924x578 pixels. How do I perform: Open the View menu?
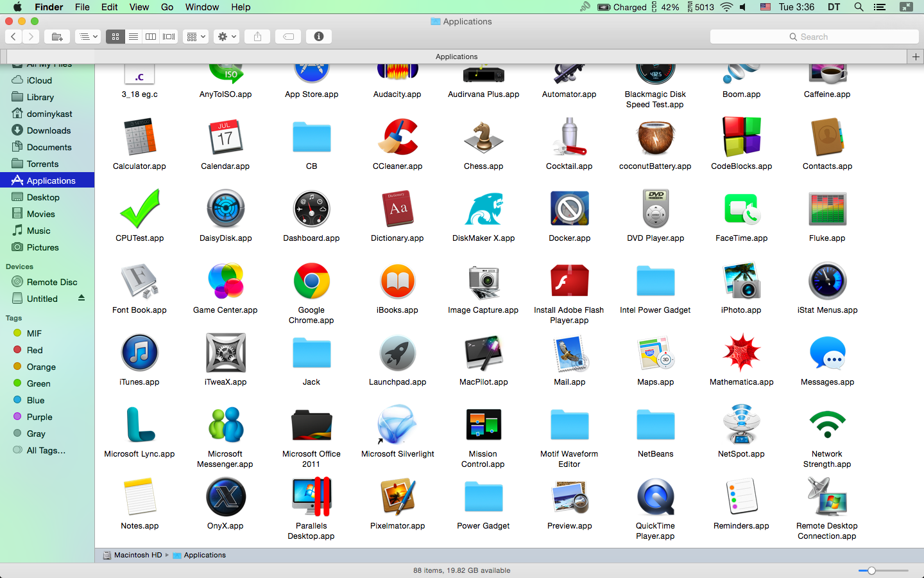(139, 7)
